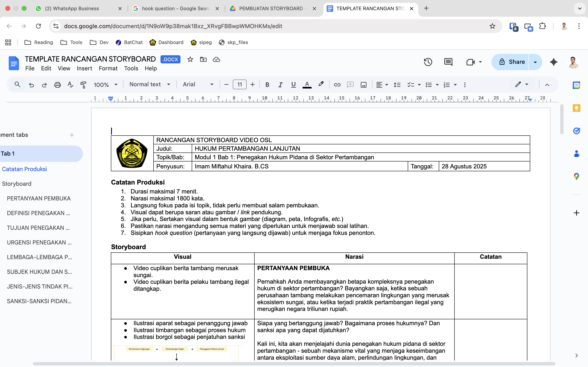Toggle underline formatting
Screen dimensions: 588x367
(293, 85)
